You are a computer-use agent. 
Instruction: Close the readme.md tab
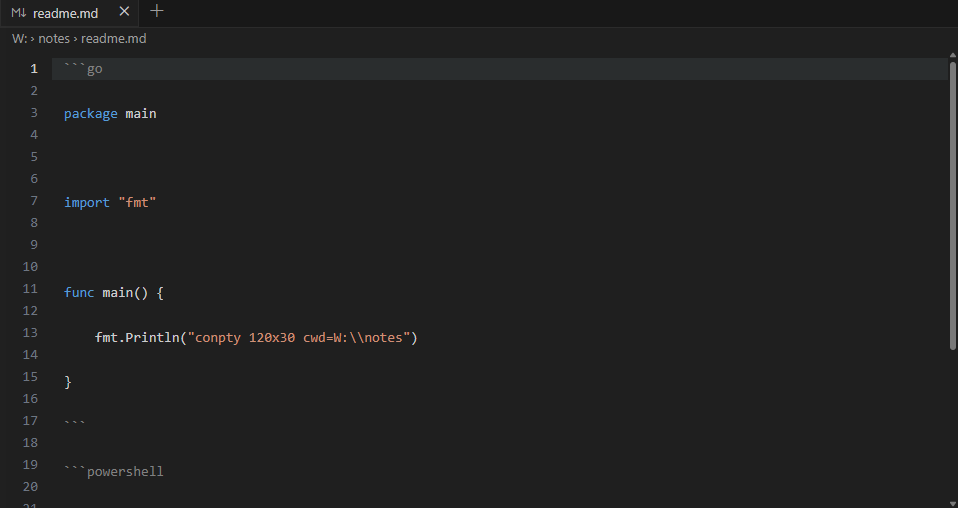point(124,12)
